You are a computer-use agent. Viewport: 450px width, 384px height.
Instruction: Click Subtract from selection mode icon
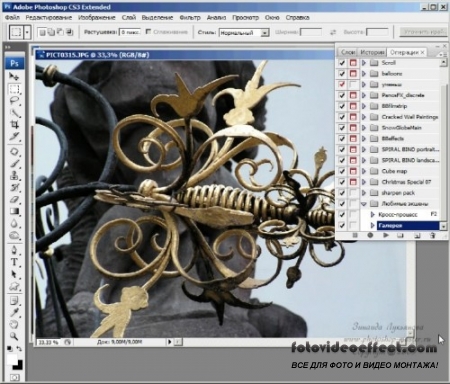[x=60, y=32]
